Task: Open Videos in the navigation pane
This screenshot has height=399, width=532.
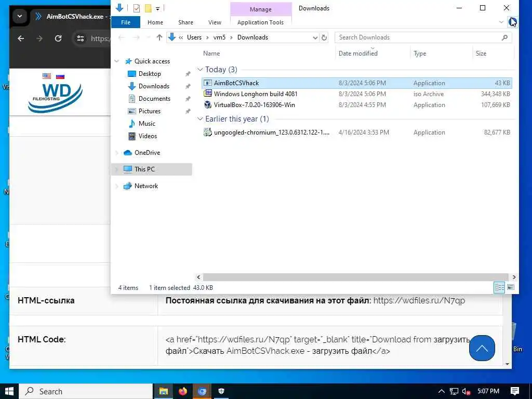Action: pos(148,136)
